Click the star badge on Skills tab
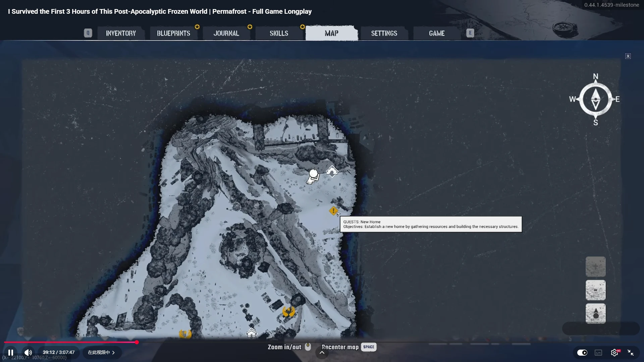 (303, 27)
